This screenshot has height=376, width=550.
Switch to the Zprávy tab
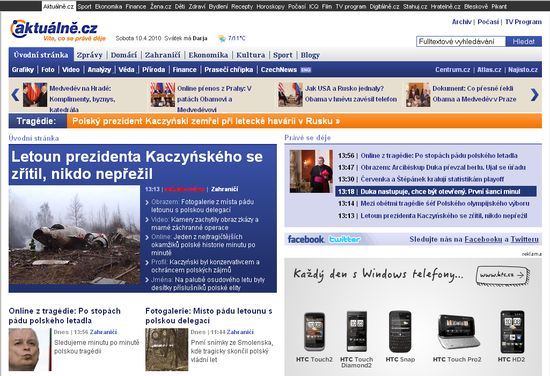90,55
